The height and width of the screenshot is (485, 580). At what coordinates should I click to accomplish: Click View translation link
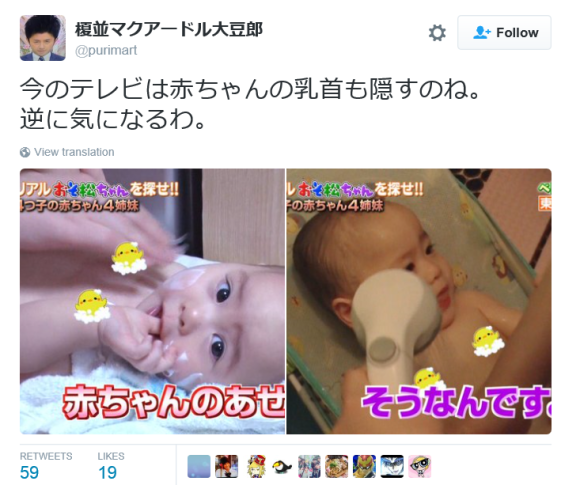74,152
